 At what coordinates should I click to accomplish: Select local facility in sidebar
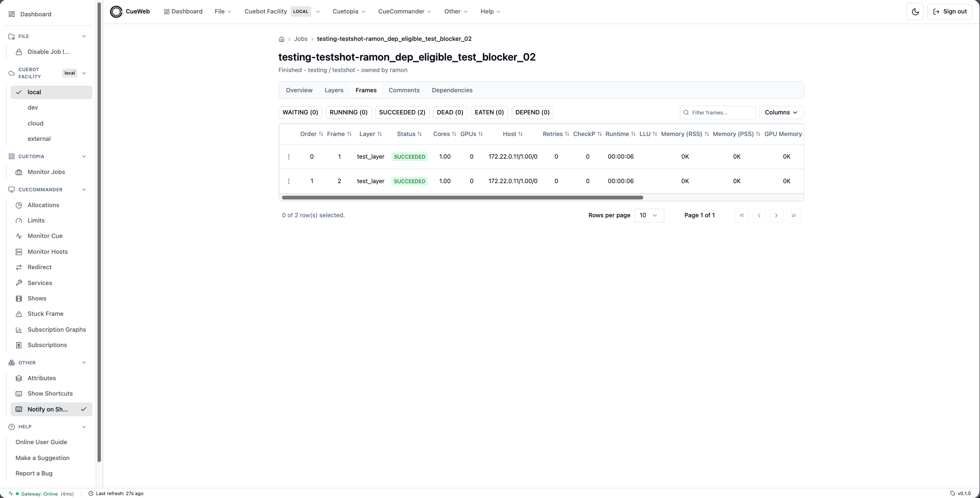51,92
